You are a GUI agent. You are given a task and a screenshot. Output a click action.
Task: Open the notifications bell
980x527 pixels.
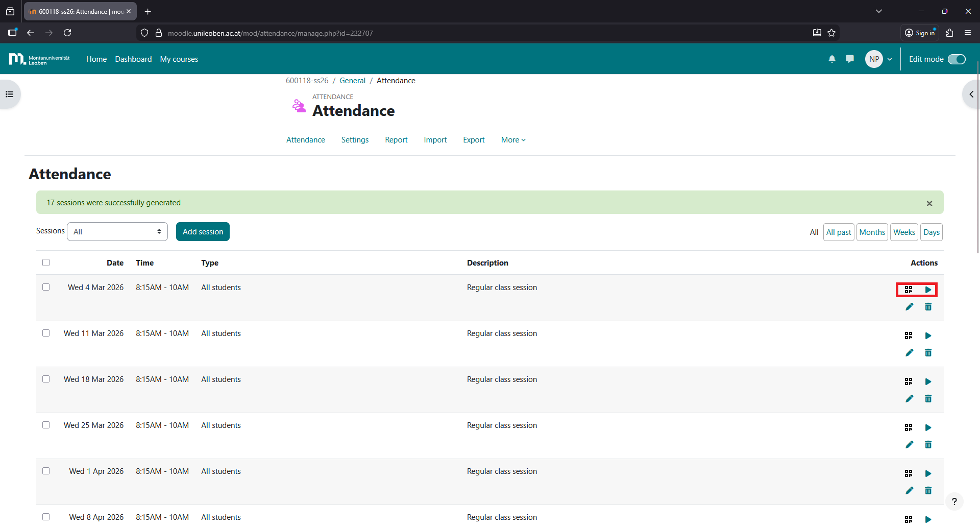pos(832,59)
